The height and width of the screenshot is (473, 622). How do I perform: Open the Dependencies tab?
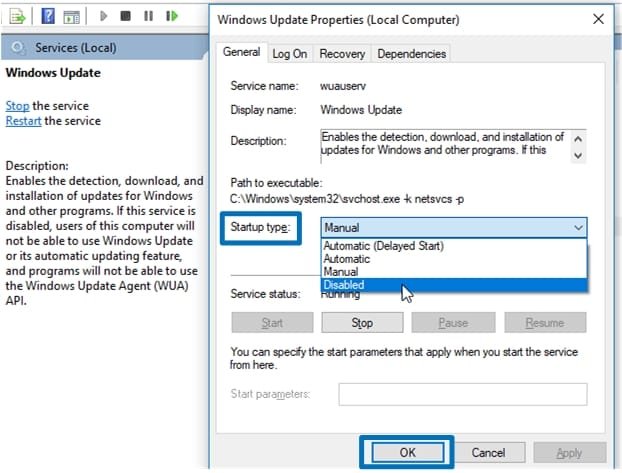pos(411,54)
